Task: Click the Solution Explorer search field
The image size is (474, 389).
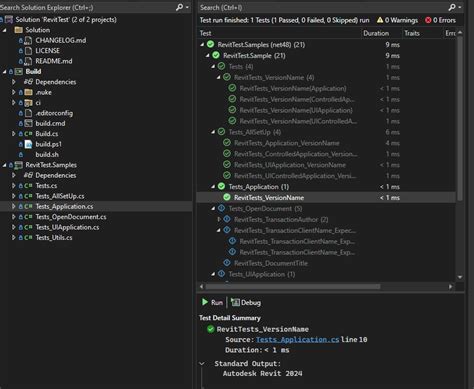Action: (87, 7)
